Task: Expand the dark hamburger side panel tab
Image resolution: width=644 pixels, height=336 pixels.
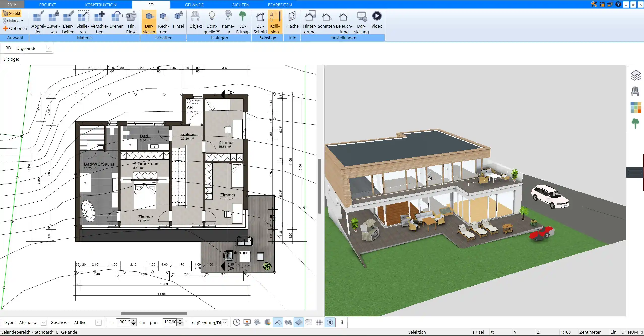Action: (x=635, y=172)
